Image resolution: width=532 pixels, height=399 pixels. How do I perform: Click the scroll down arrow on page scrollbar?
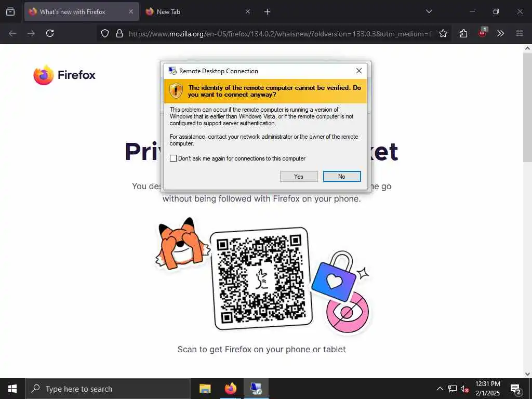[x=527, y=374]
